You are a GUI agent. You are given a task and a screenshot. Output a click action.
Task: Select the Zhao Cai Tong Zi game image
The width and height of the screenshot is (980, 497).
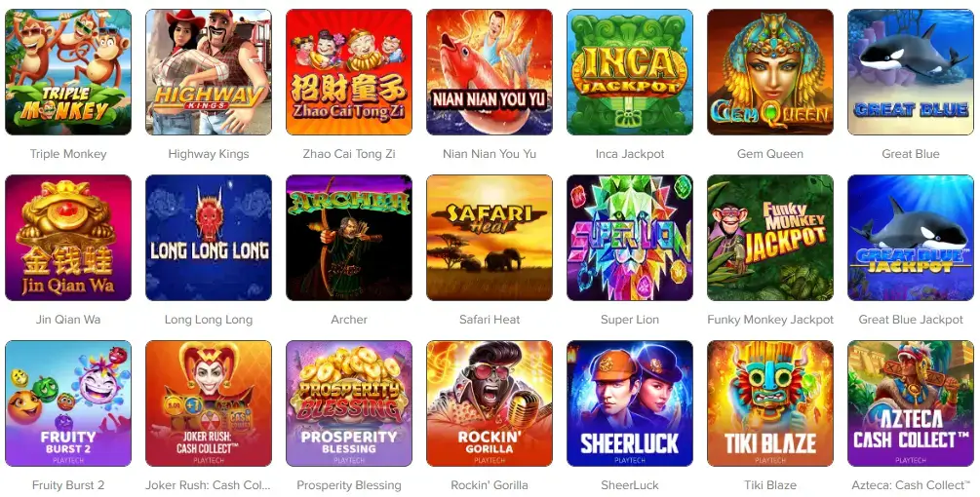349,72
